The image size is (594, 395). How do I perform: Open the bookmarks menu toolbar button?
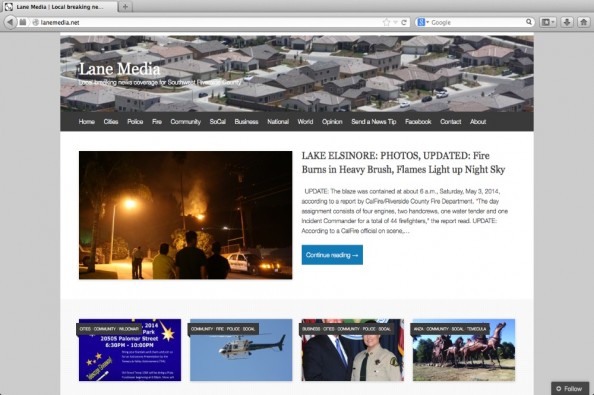[x=548, y=22]
